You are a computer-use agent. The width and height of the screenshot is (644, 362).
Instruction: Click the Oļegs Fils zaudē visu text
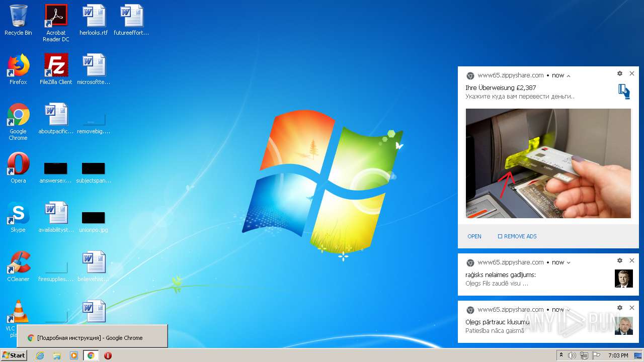click(x=497, y=284)
